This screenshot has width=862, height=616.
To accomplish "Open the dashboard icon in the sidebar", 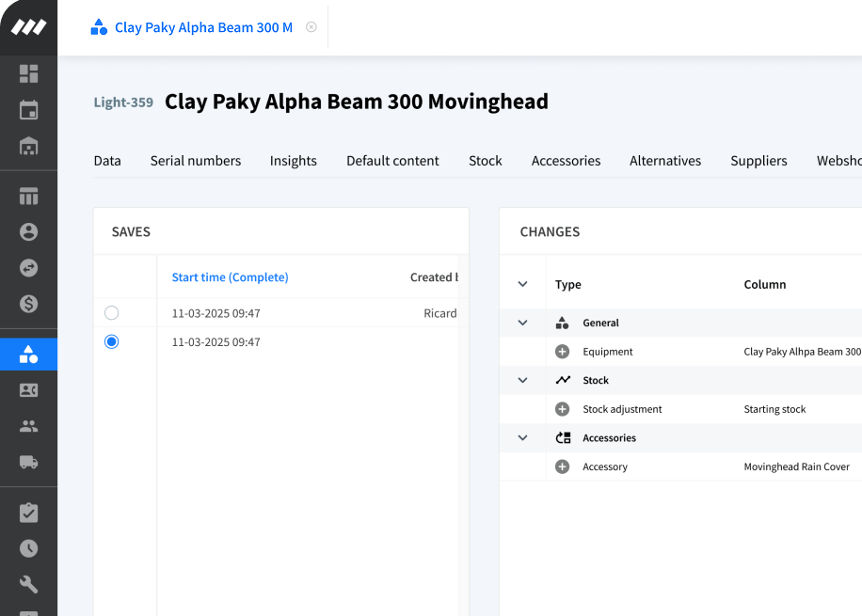I will 28,73.
